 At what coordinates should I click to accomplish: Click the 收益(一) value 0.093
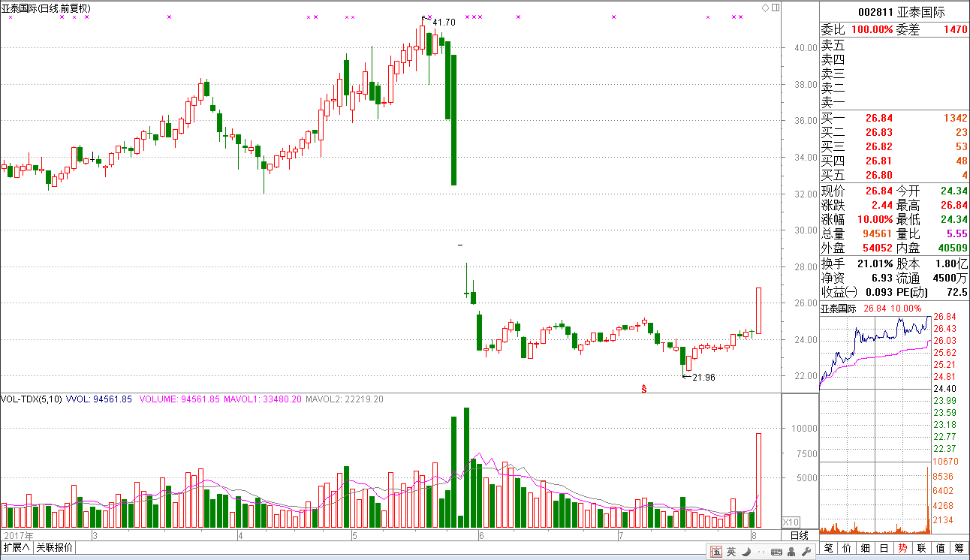(878, 292)
